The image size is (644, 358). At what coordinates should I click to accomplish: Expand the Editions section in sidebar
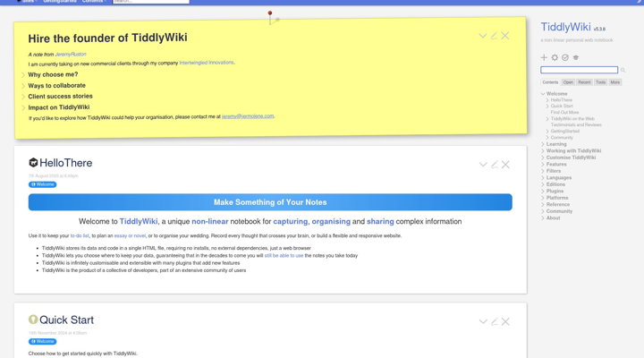(543, 184)
